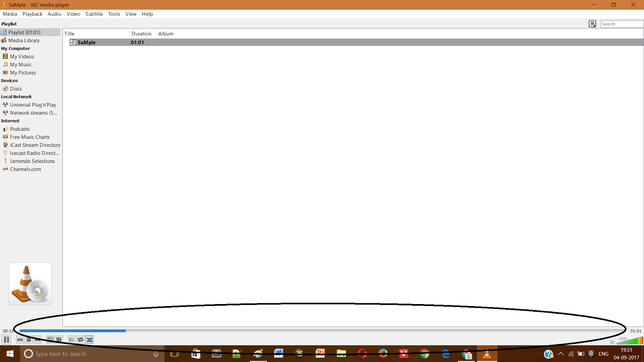Toggle total time display 01:01
The height and width of the screenshot is (362, 644).
(x=636, y=331)
